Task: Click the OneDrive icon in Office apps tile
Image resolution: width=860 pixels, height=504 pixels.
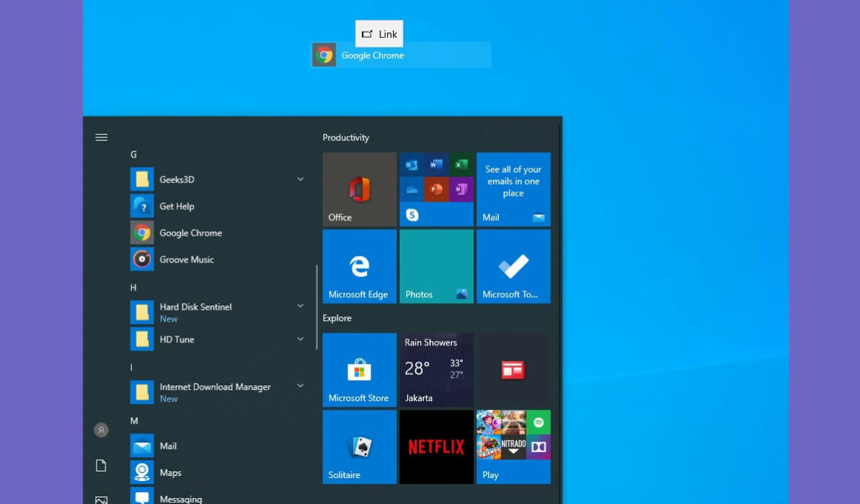Action: pyautogui.click(x=412, y=190)
